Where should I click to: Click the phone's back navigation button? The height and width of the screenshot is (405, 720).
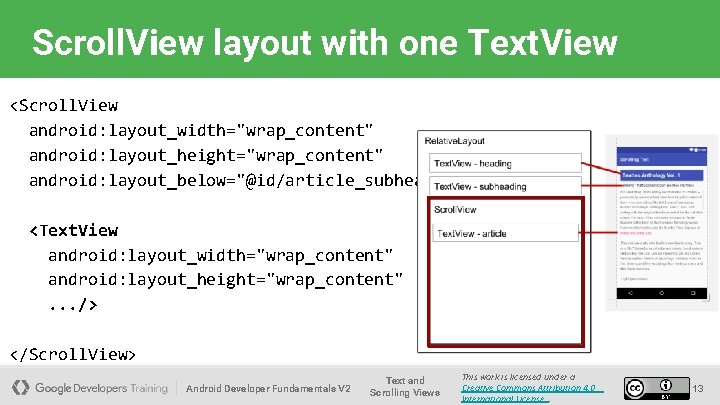[x=630, y=293]
